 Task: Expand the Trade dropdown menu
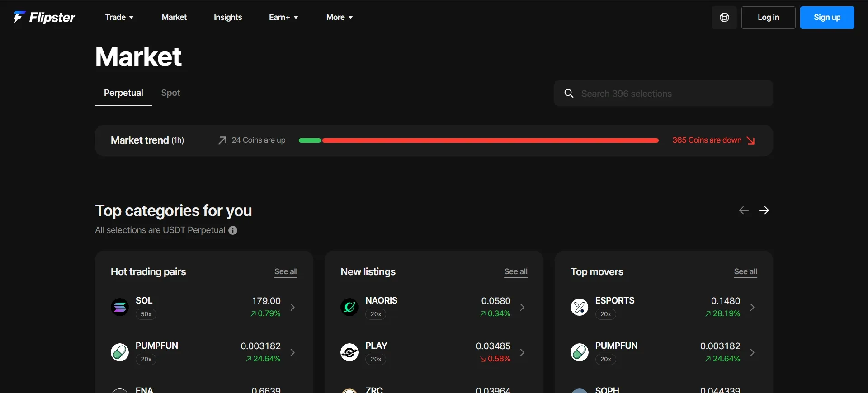click(x=119, y=17)
